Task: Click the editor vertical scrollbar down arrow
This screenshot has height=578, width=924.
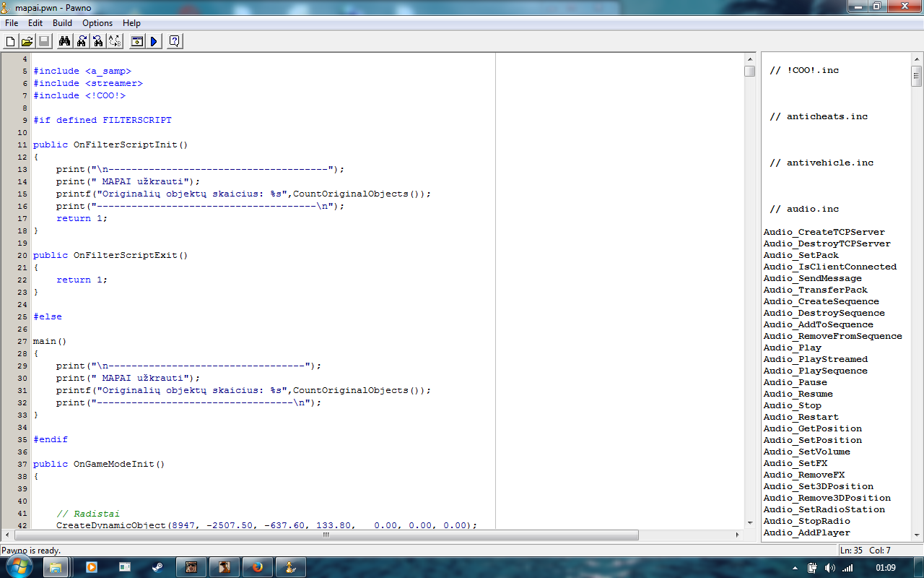Action: pyautogui.click(x=749, y=525)
